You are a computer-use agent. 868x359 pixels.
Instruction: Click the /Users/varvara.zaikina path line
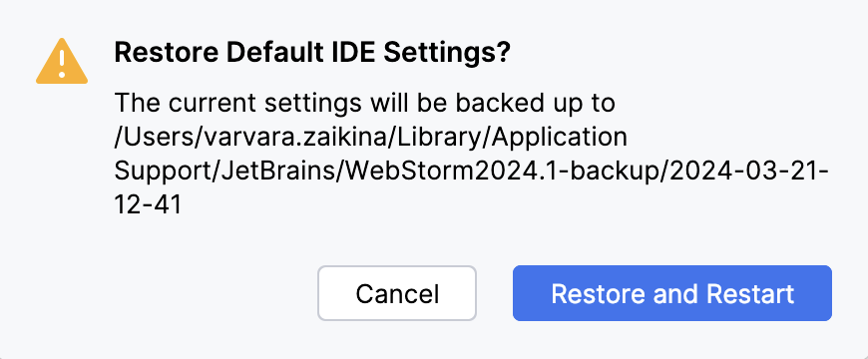pyautogui.click(x=370, y=138)
